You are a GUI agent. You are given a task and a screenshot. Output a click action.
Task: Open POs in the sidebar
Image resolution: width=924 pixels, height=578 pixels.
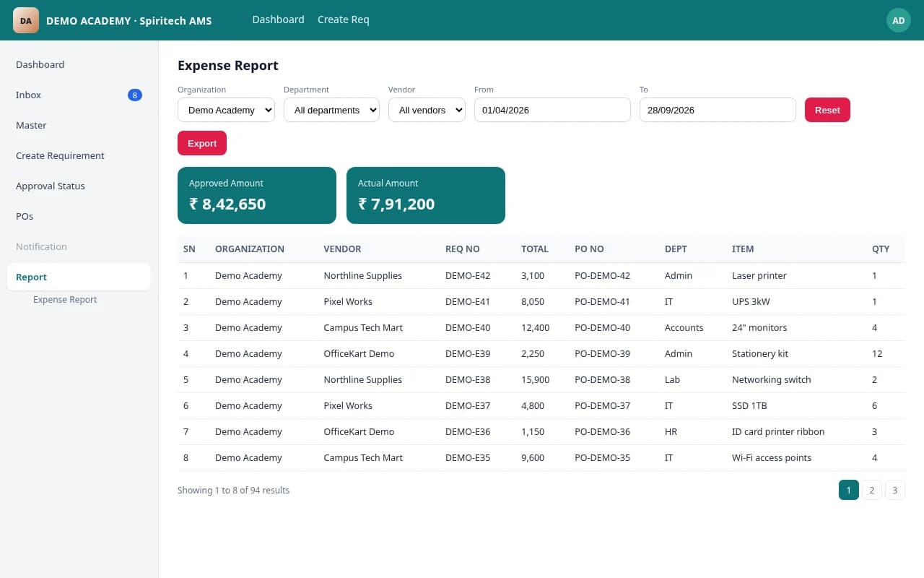(79, 216)
